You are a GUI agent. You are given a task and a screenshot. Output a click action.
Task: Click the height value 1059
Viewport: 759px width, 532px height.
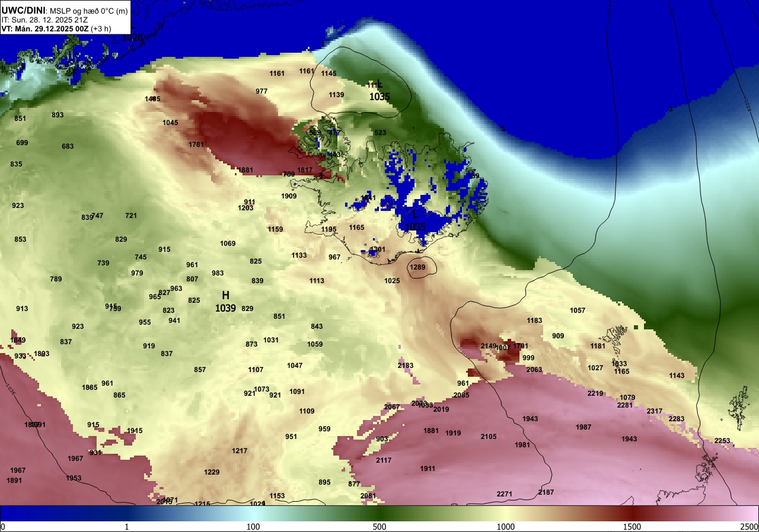(x=315, y=344)
